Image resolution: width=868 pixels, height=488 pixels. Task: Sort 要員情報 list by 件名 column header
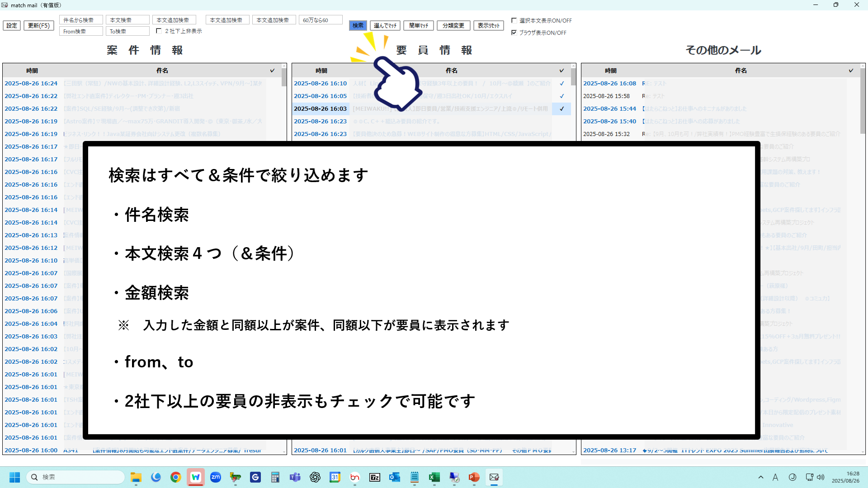click(x=452, y=70)
